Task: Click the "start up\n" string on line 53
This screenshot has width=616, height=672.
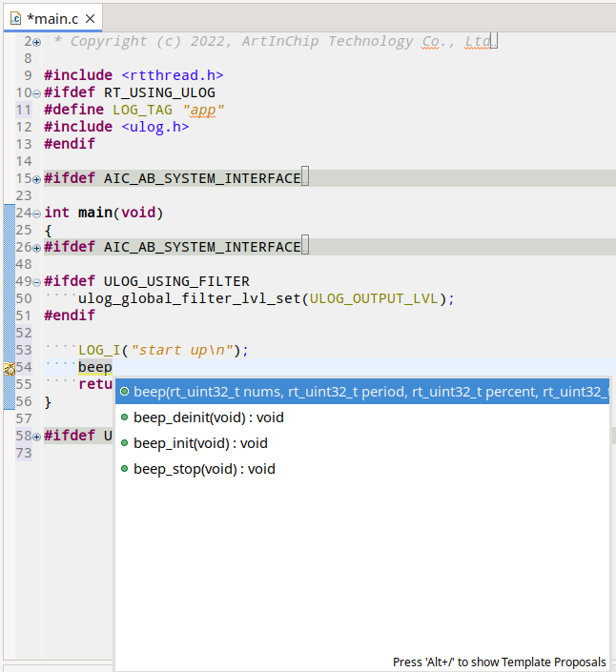Action: pyautogui.click(x=181, y=350)
